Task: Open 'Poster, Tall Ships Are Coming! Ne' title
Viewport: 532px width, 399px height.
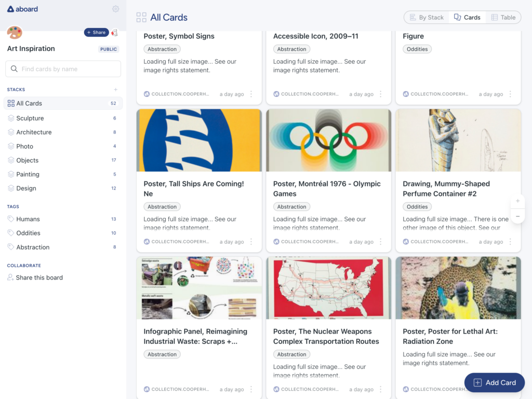Action: tap(194, 189)
